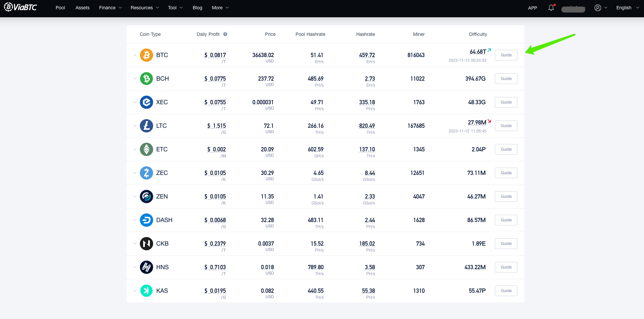Screen dimensions: 644x319
Task: Click the ZEN coin icon
Action: tap(146, 197)
